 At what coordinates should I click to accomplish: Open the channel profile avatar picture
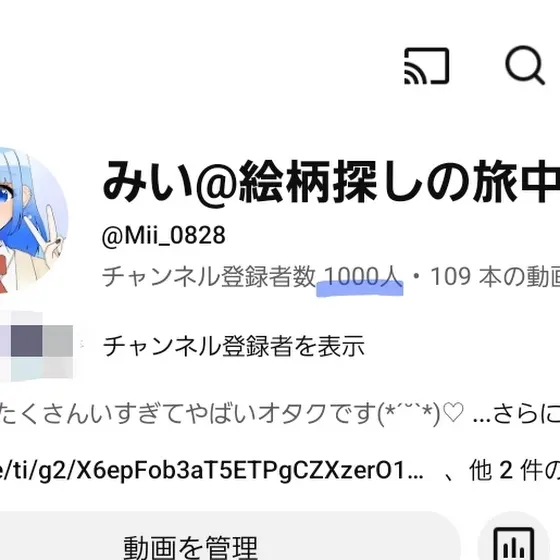[x=31, y=220]
